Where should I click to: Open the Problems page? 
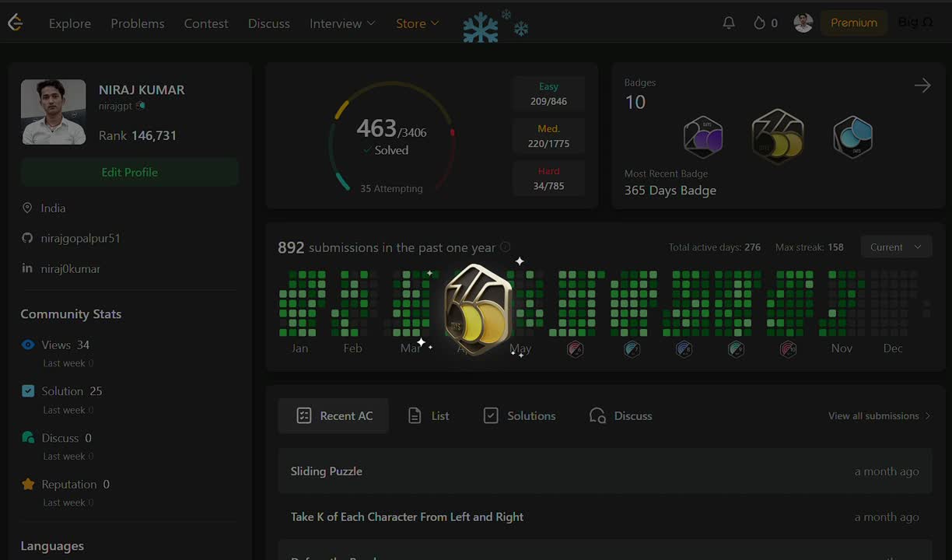(138, 23)
